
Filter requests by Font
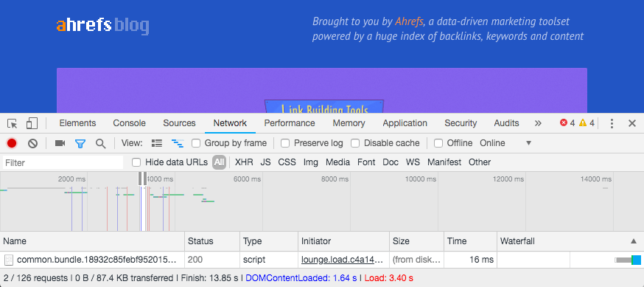tap(366, 162)
